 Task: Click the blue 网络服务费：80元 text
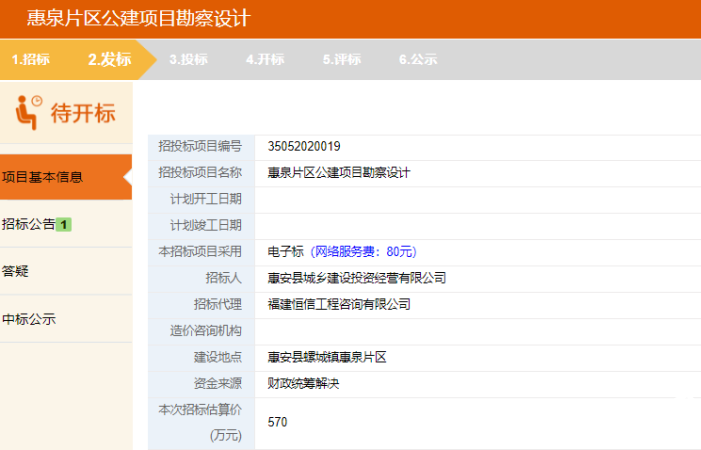tap(363, 252)
